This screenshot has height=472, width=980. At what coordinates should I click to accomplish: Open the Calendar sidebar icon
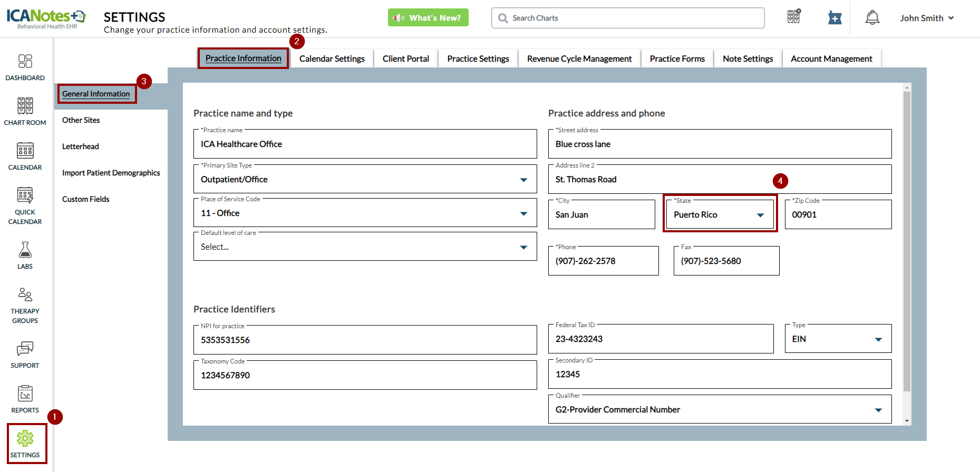[25, 151]
